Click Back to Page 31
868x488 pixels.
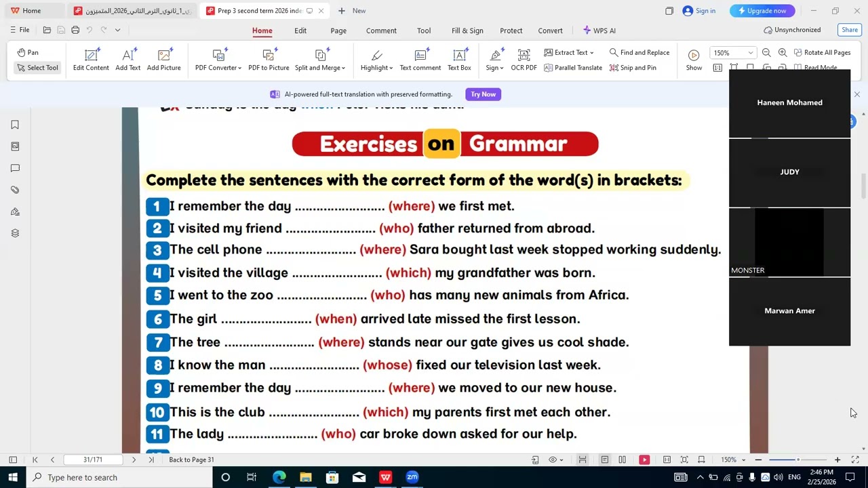pyautogui.click(x=191, y=460)
